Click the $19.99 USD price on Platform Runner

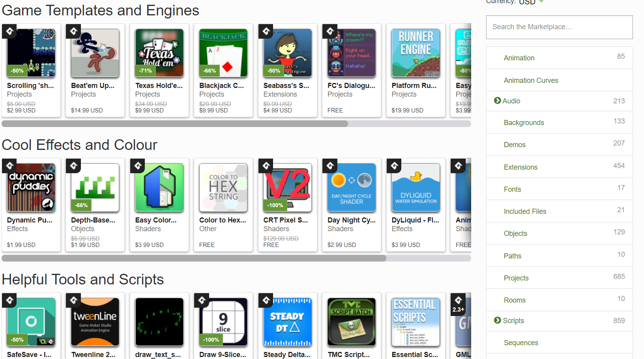pos(408,110)
